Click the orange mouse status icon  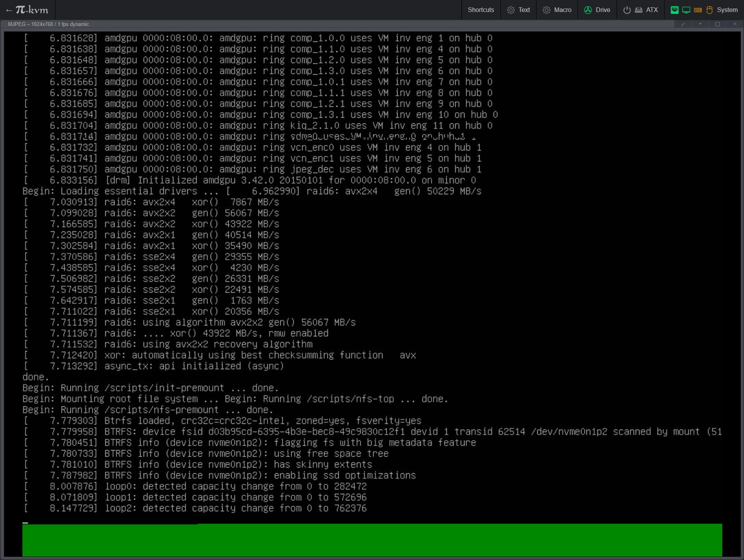(710, 10)
